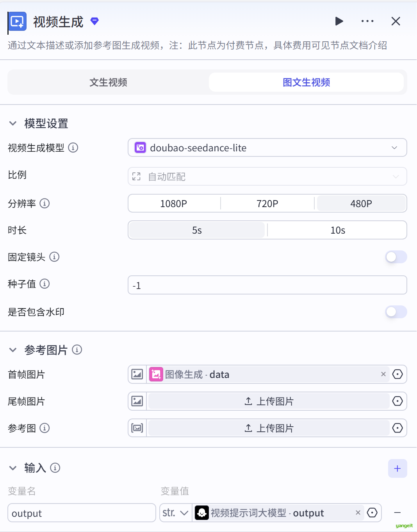This screenshot has width=417, height=532.
Task: Run the video generation node with play icon
Action: 339,21
